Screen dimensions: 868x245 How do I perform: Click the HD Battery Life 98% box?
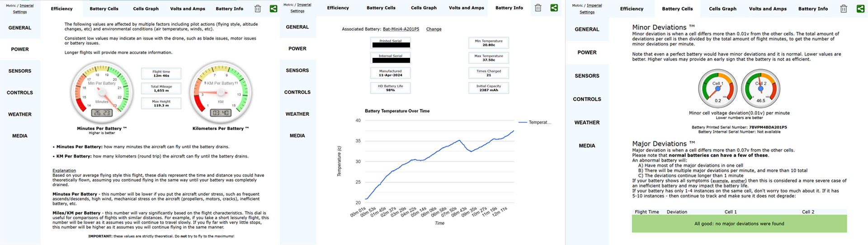click(391, 88)
